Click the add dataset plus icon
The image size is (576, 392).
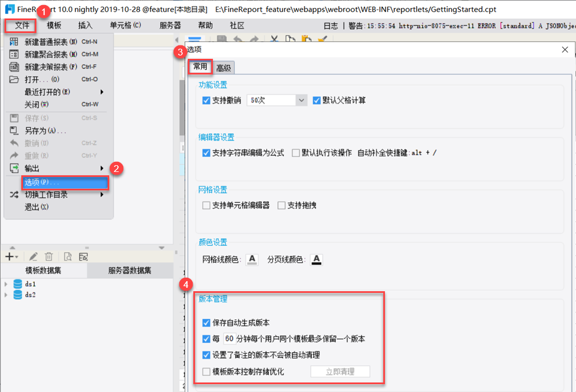point(9,256)
